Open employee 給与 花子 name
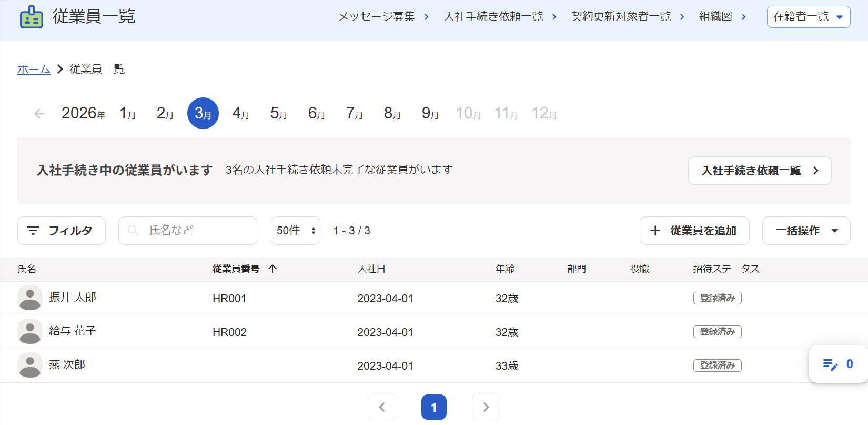Viewport: 868px width, 425px height. pos(73,331)
